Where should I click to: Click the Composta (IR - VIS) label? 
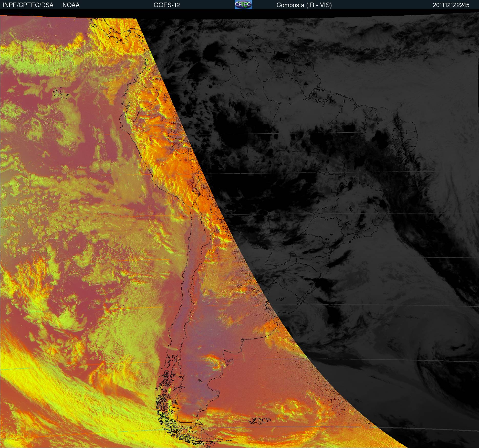coord(304,5)
